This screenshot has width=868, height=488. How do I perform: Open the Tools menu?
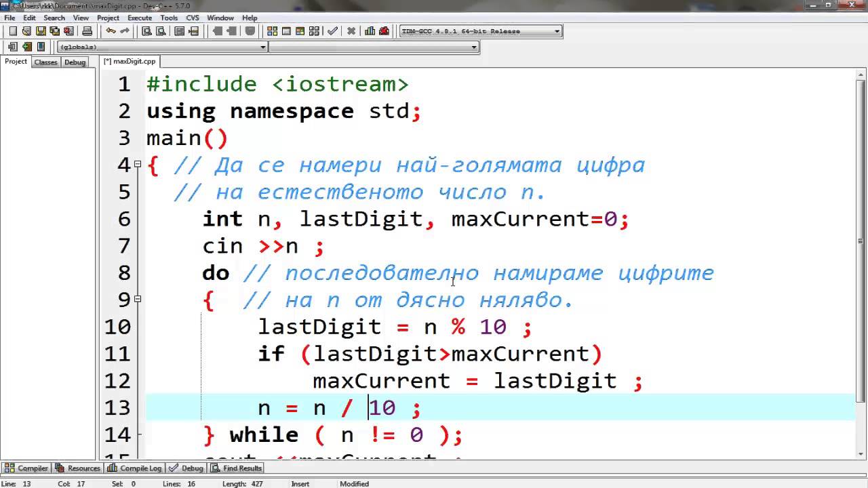pos(169,18)
